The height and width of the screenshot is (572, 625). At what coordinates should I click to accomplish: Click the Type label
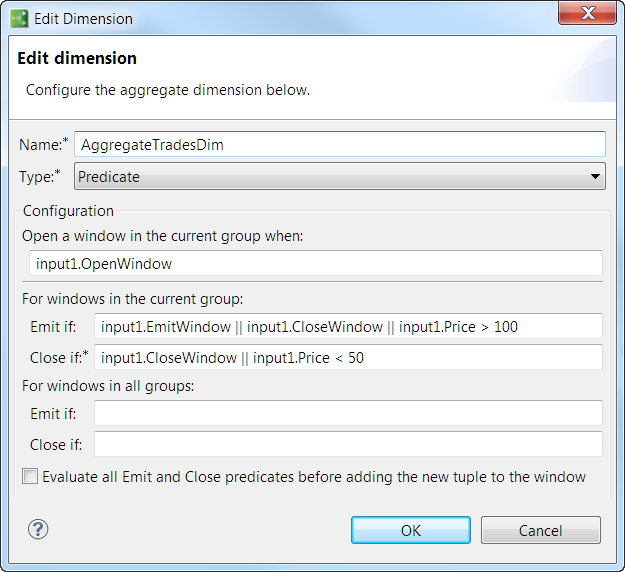tap(39, 177)
